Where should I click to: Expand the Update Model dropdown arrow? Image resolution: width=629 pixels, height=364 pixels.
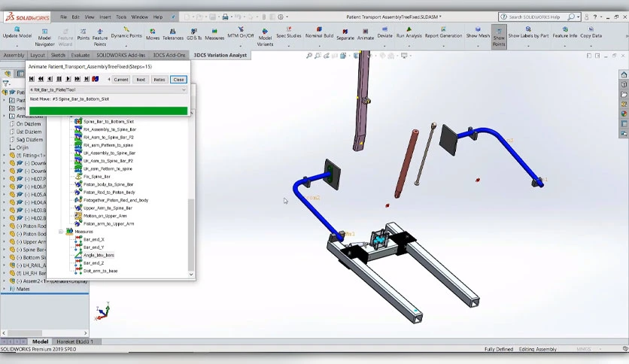(17, 46)
